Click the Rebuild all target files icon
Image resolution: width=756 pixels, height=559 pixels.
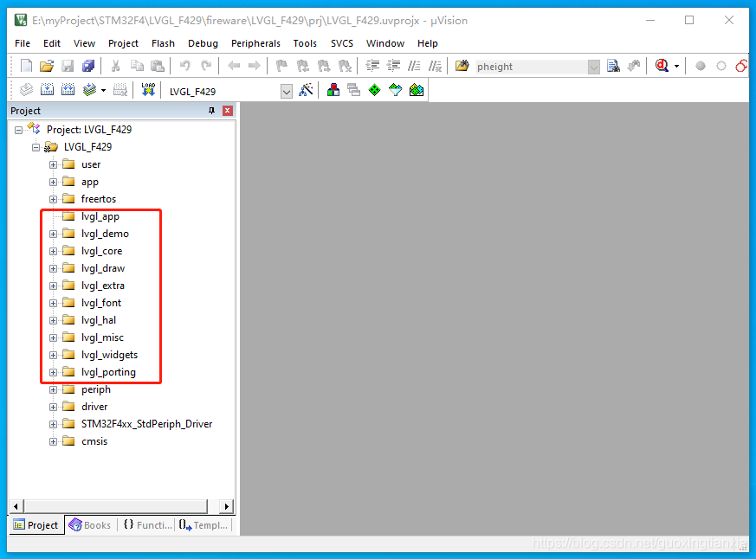coord(68,90)
